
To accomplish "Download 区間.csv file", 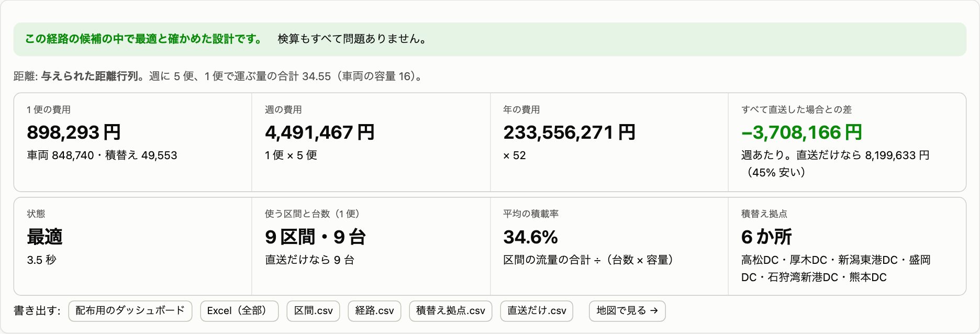I will (313, 311).
